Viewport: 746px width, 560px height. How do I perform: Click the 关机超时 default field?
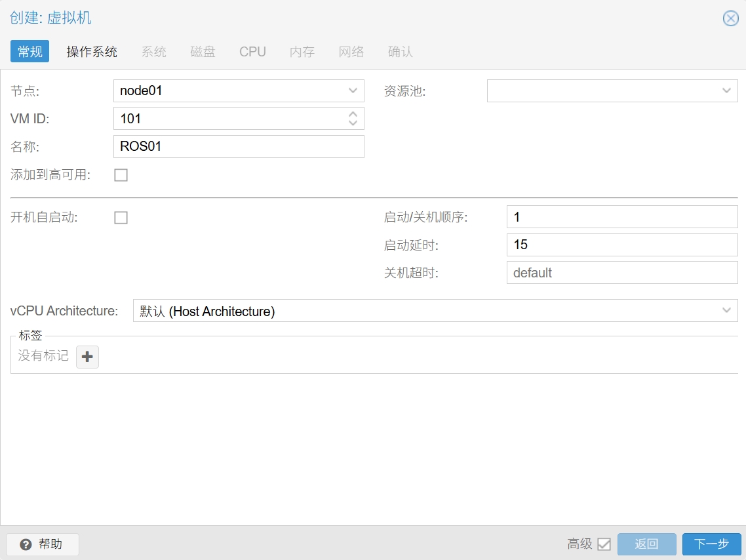[622, 273]
